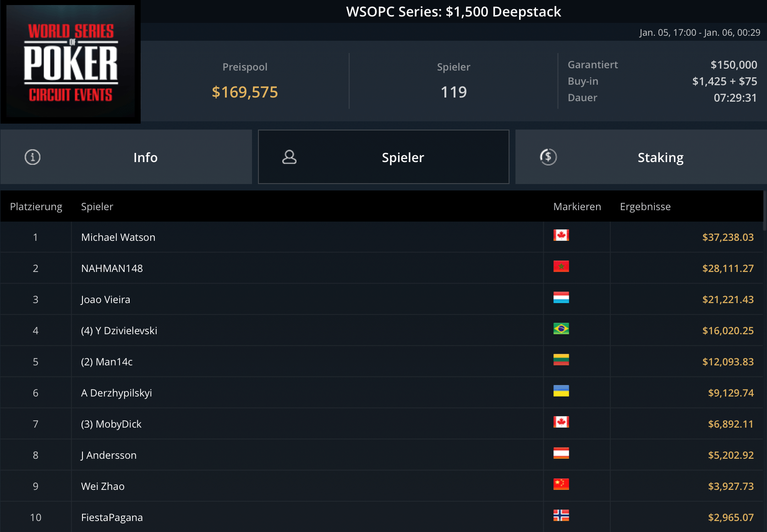Click the Lithuania flag for Man14c
This screenshot has width=767, height=532.
click(x=561, y=360)
